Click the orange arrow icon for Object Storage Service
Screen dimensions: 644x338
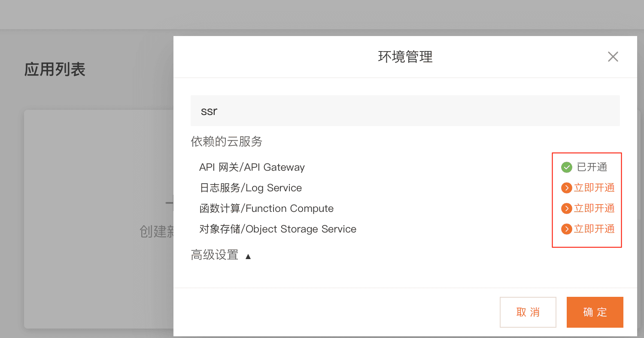pyautogui.click(x=567, y=229)
